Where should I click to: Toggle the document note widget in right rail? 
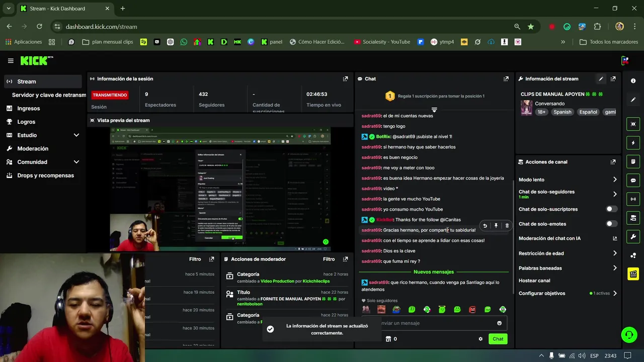(633, 161)
